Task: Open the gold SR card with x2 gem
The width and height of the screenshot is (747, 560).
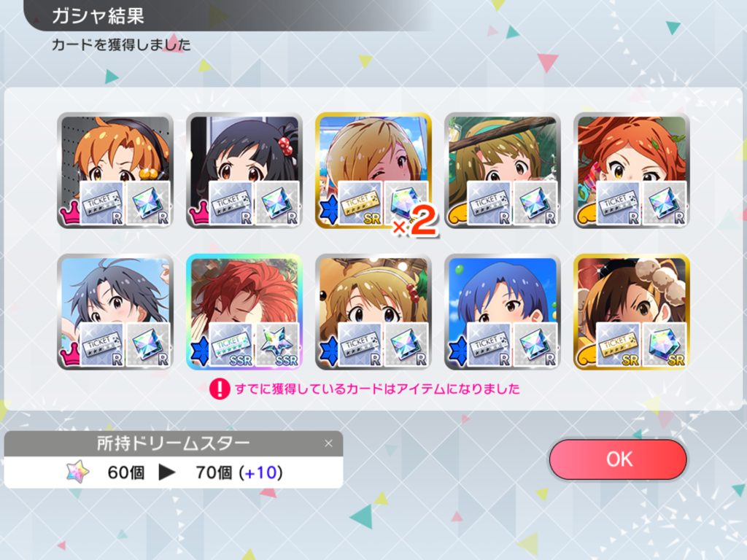Action: click(373, 171)
